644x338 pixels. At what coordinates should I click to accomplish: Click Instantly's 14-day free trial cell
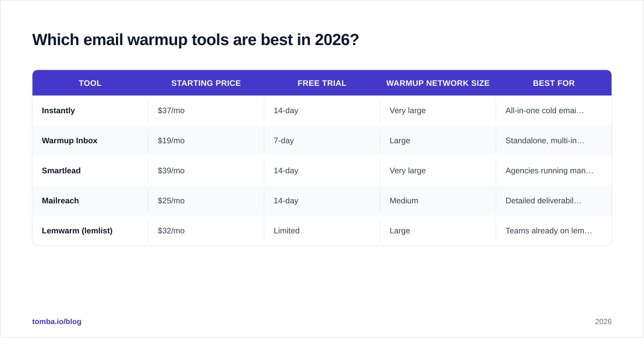coord(322,111)
